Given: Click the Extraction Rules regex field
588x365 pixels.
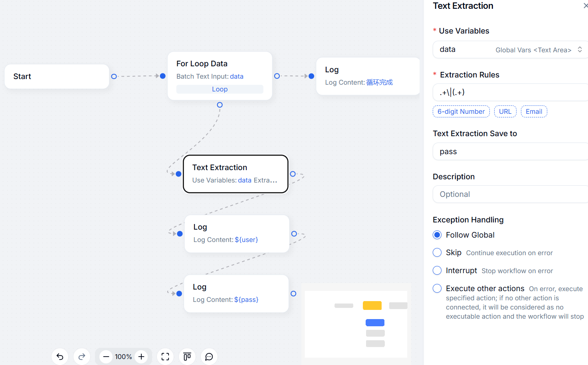Looking at the screenshot, I should point(510,92).
